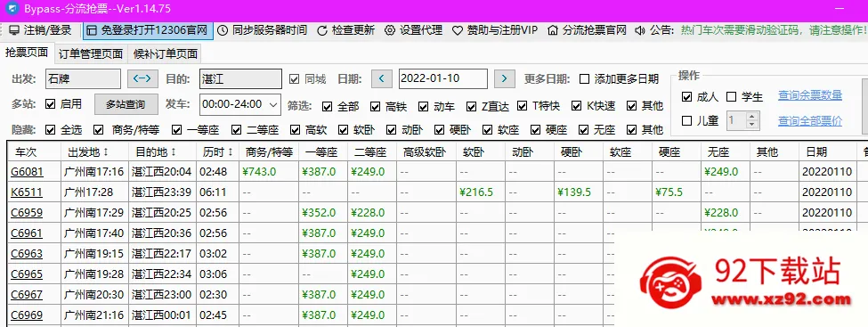Image resolution: width=868 pixels, height=327 pixels.
Task: Open 发车 time range dropdown
Action: pos(240,104)
